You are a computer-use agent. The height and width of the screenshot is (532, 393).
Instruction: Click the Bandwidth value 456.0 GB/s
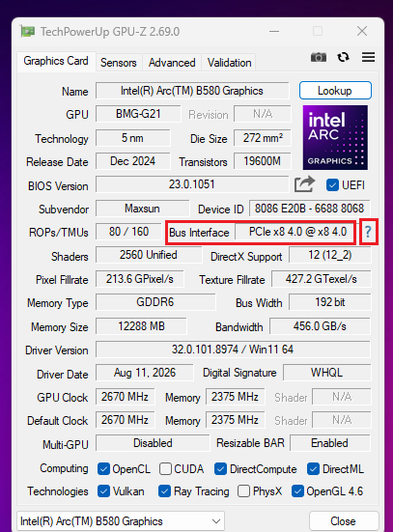pos(320,326)
